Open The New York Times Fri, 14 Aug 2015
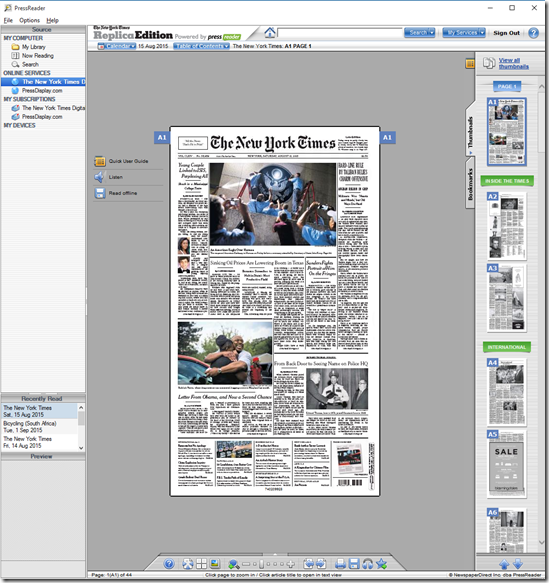Screen dimensions: 549x583 tap(39, 442)
